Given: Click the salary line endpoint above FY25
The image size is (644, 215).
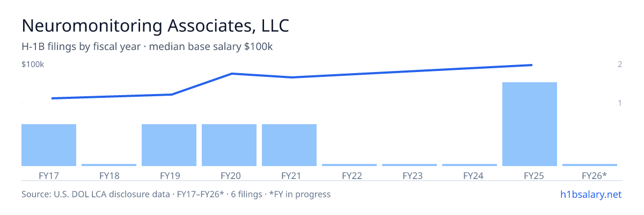Looking at the screenshot, I should (x=531, y=65).
